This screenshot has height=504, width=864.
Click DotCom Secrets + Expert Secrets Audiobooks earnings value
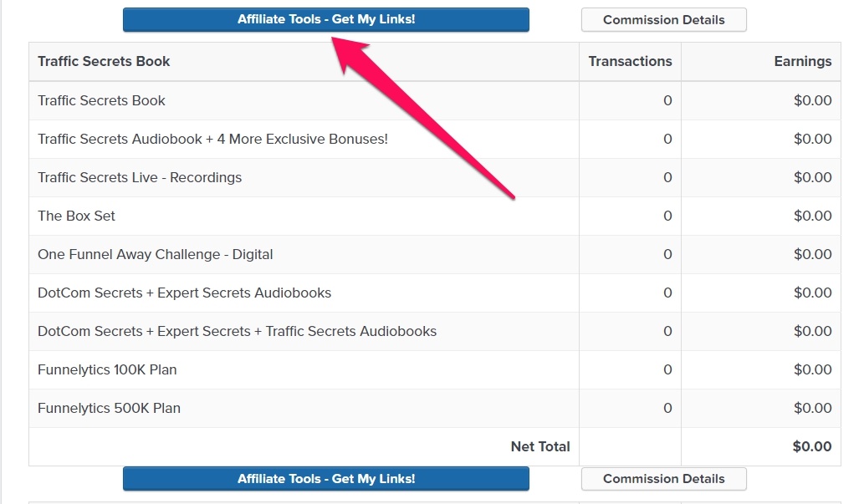coord(812,293)
